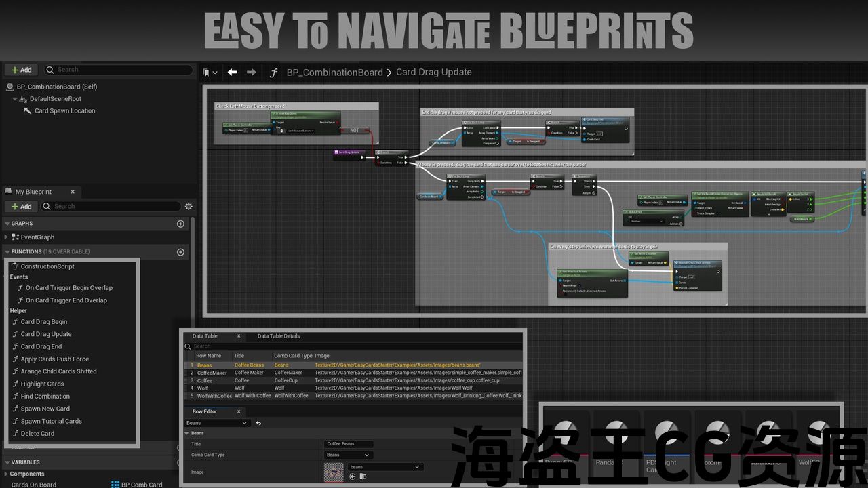The image size is (868, 488).
Task: Use selected asset arrow under the image field
Action: (x=353, y=476)
